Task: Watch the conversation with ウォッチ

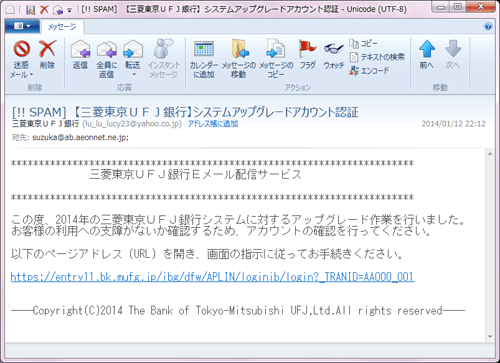Action: (x=334, y=55)
